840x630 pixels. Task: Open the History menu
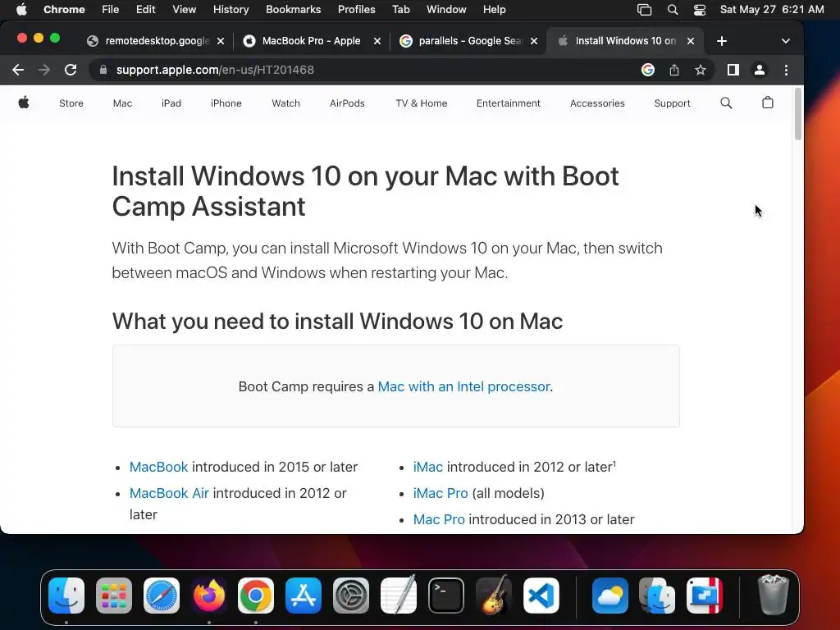point(231,10)
